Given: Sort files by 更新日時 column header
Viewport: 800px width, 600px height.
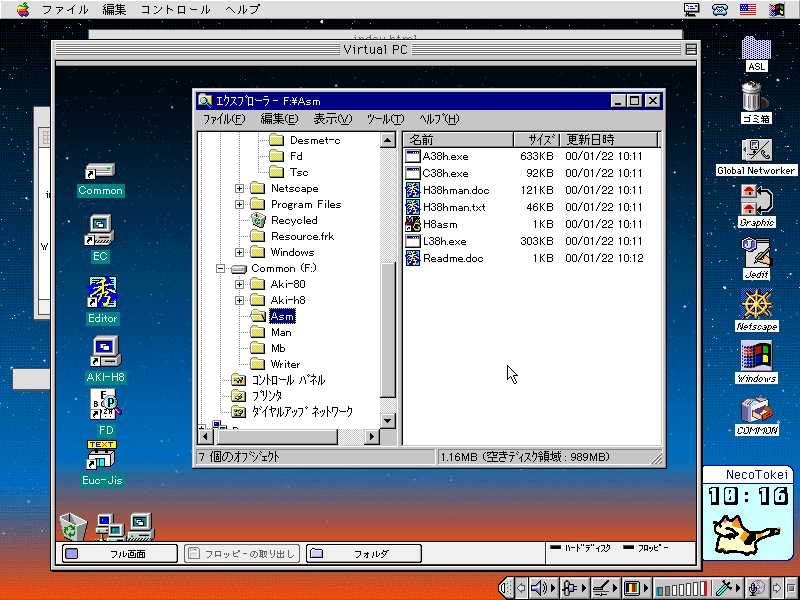Looking at the screenshot, I should click(609, 139).
